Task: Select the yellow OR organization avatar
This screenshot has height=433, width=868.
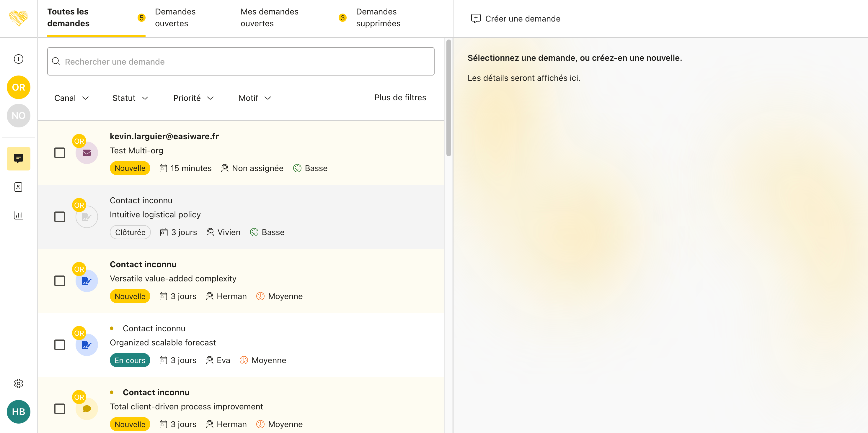Action: coord(19,87)
